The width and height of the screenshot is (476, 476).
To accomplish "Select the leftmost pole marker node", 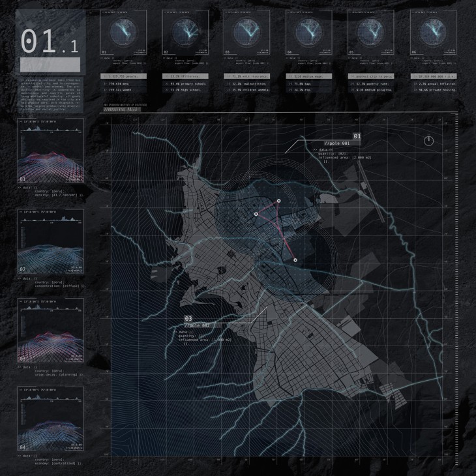I will [x=256, y=214].
